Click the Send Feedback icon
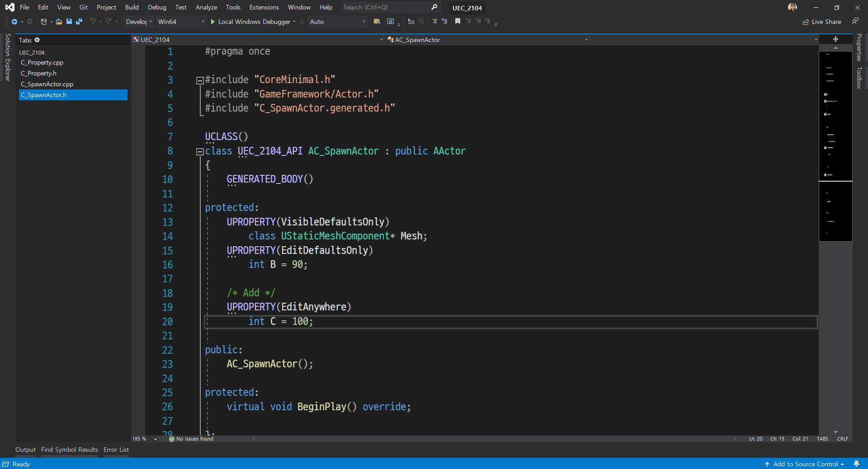Screen dimensions: 868x469 tap(855, 21)
